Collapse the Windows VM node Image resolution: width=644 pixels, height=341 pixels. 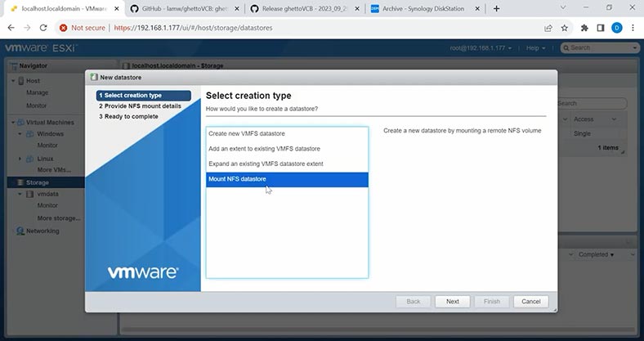[20, 134]
